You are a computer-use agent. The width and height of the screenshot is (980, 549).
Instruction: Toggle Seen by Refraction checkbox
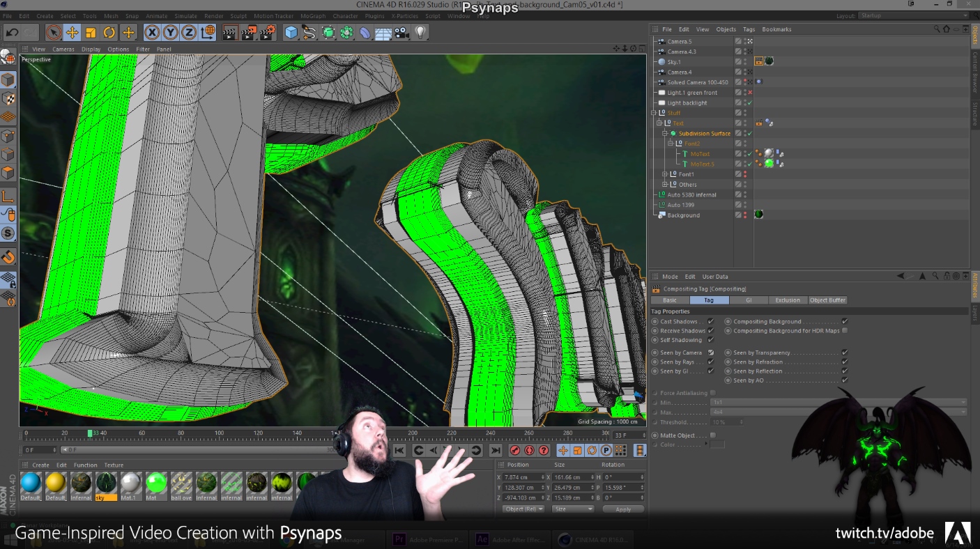click(x=845, y=362)
